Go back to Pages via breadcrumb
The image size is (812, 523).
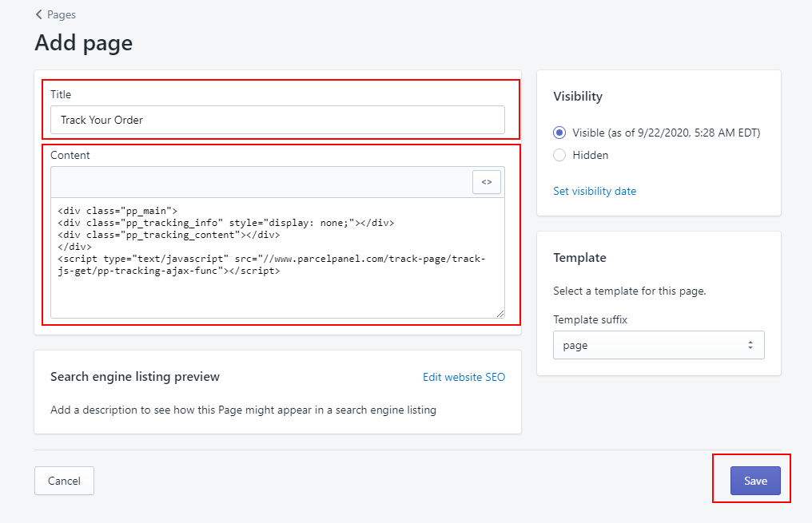coord(55,14)
